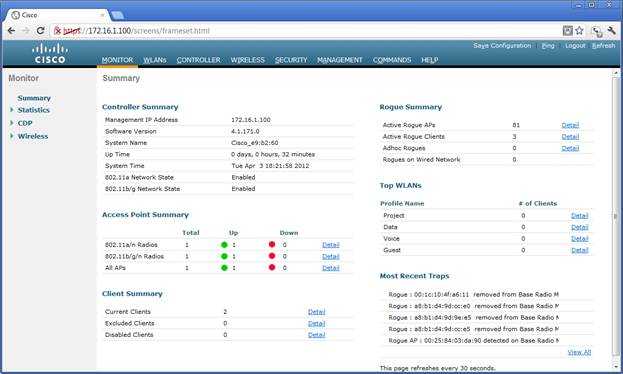
Task: Open Detail for Voice WLAN
Action: [580, 239]
